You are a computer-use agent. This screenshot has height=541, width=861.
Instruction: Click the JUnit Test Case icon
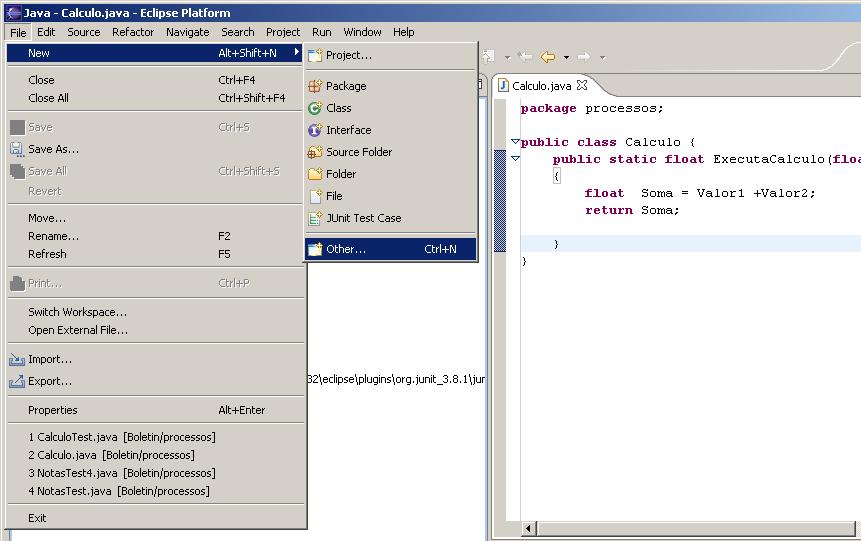[x=315, y=218]
